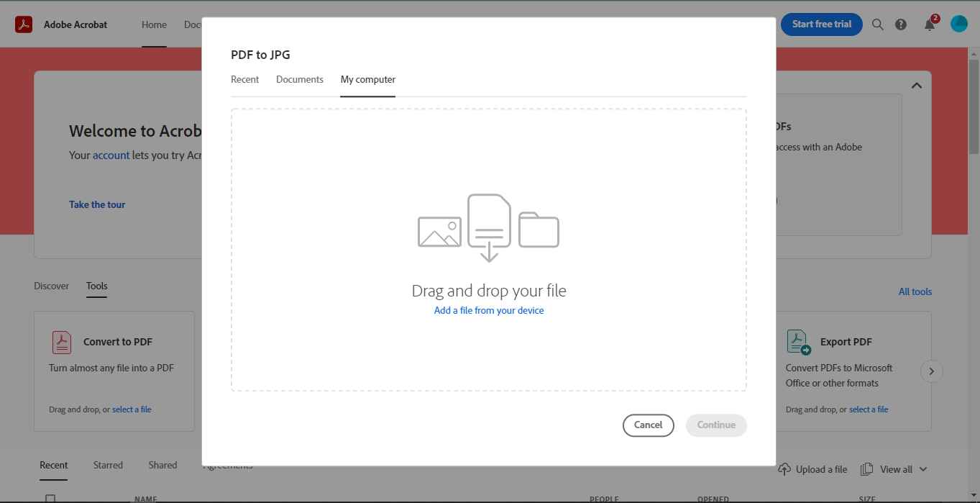Open the help question mark icon
The image size is (980, 503).
click(x=901, y=24)
